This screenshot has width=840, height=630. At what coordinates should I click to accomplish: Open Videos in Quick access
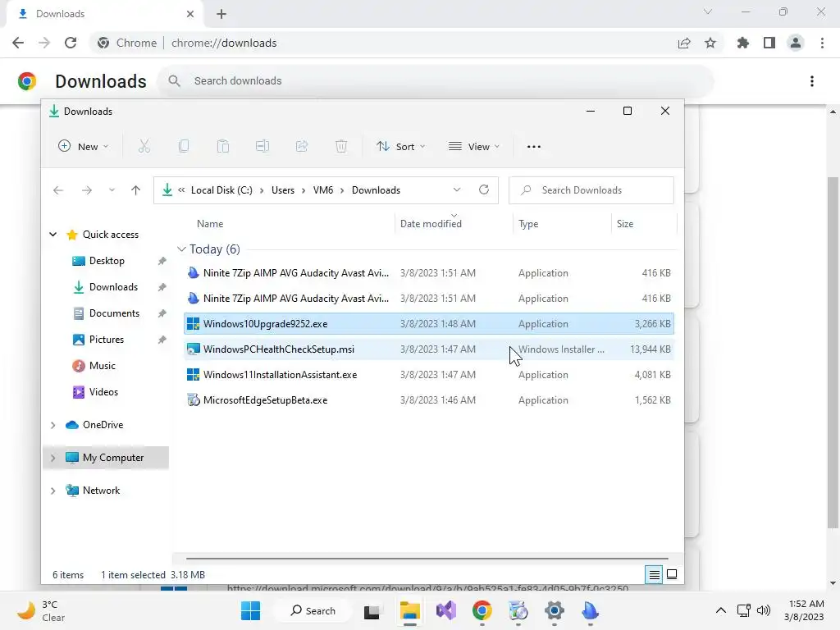coord(103,392)
